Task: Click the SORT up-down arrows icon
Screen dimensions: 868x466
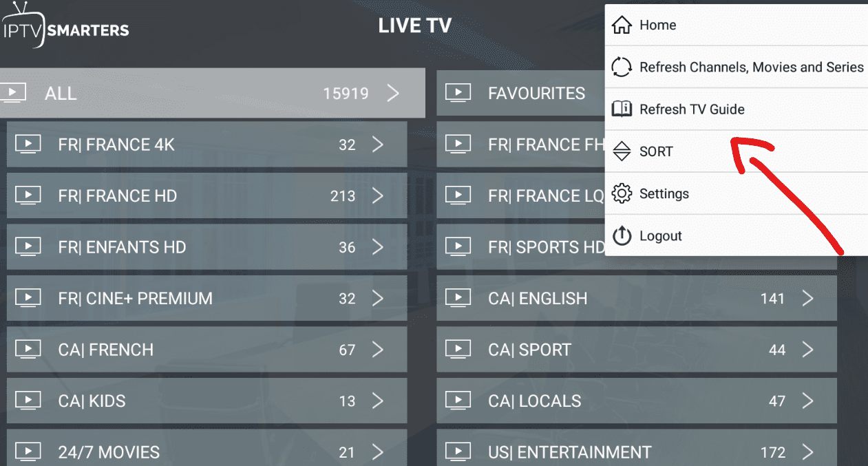Action: (x=622, y=151)
